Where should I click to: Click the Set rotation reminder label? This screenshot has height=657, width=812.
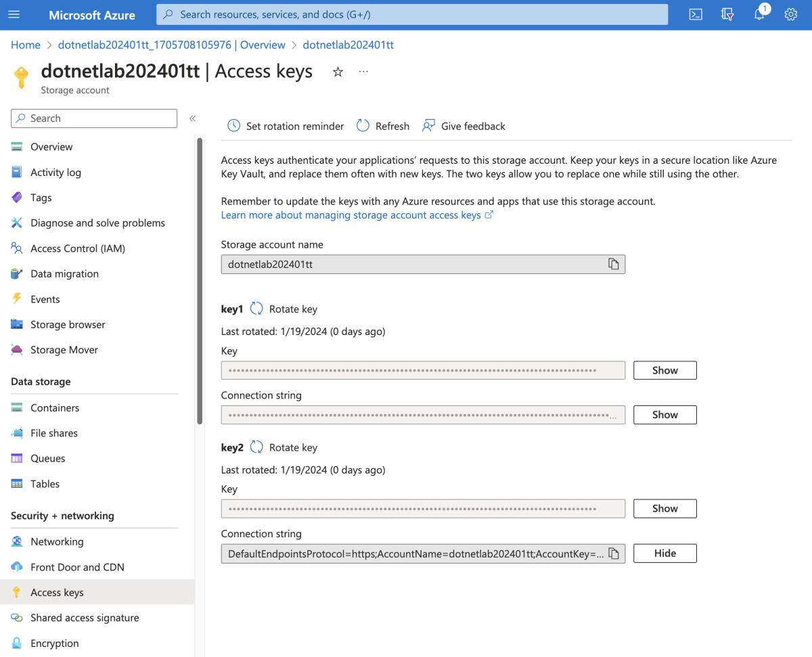(295, 127)
